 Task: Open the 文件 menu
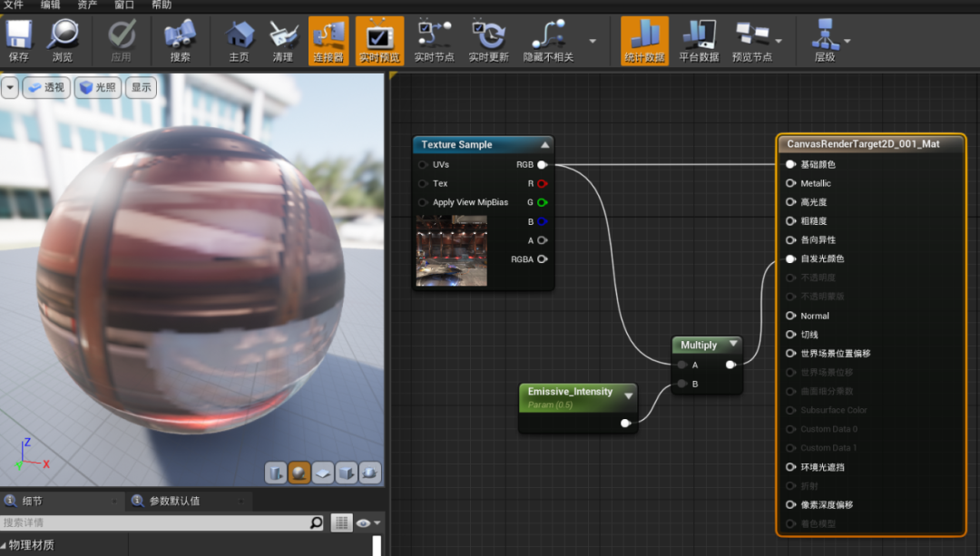pos(13,5)
